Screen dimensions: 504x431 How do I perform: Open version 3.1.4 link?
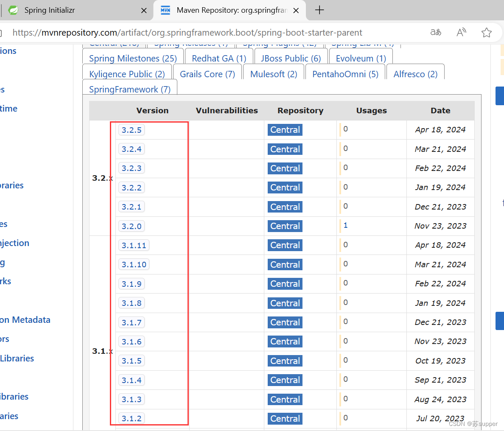132,380
